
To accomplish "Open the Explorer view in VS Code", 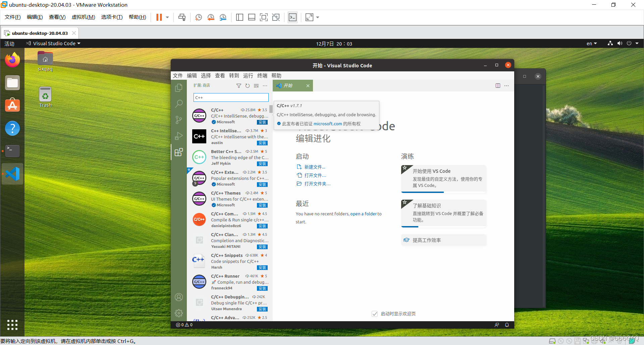I will (179, 88).
